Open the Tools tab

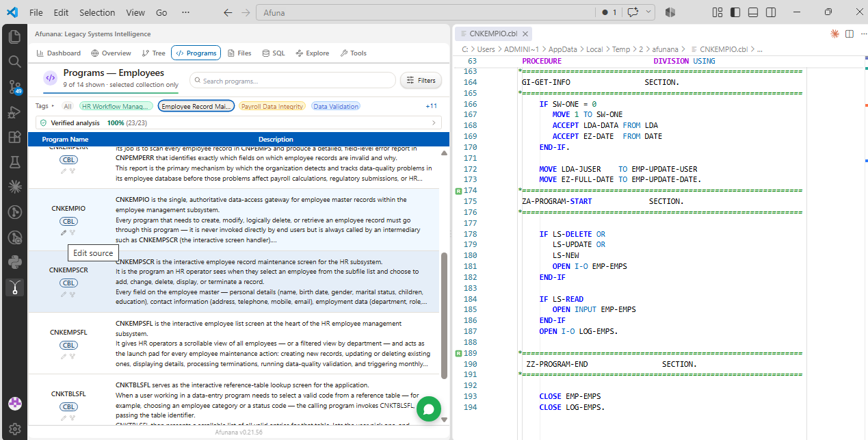354,53
